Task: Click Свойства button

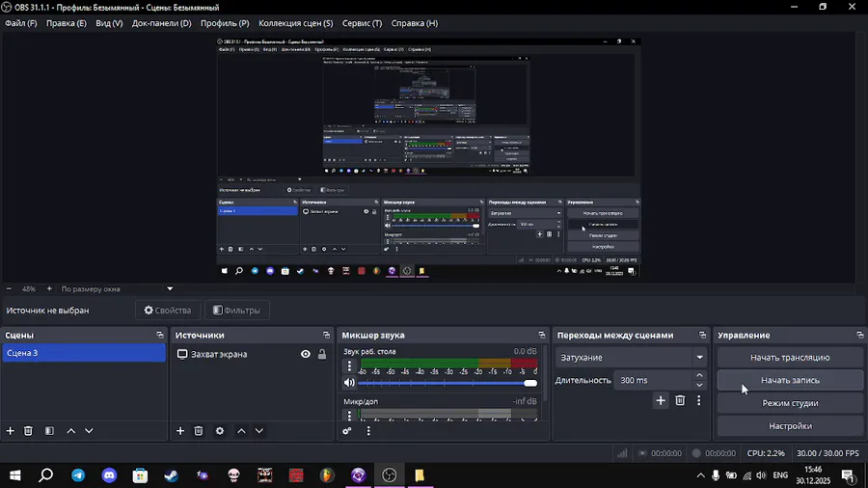Action: tap(168, 311)
